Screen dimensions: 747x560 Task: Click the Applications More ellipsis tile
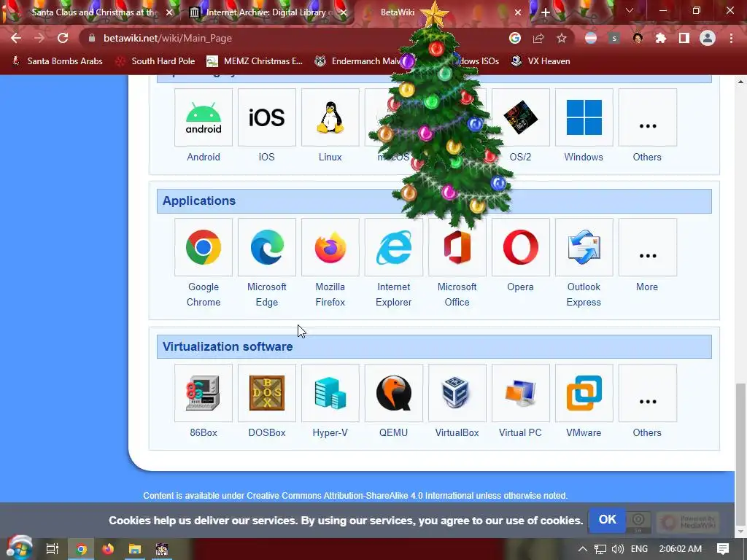click(x=648, y=247)
